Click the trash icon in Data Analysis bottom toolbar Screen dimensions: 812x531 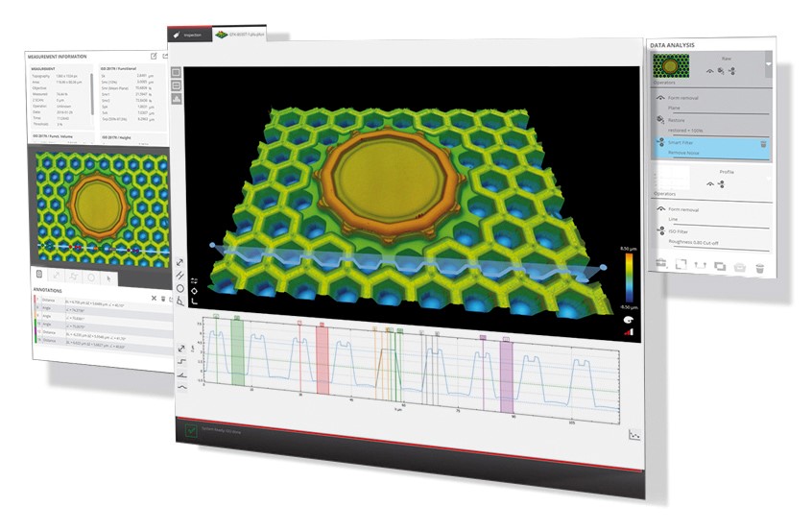(759, 267)
